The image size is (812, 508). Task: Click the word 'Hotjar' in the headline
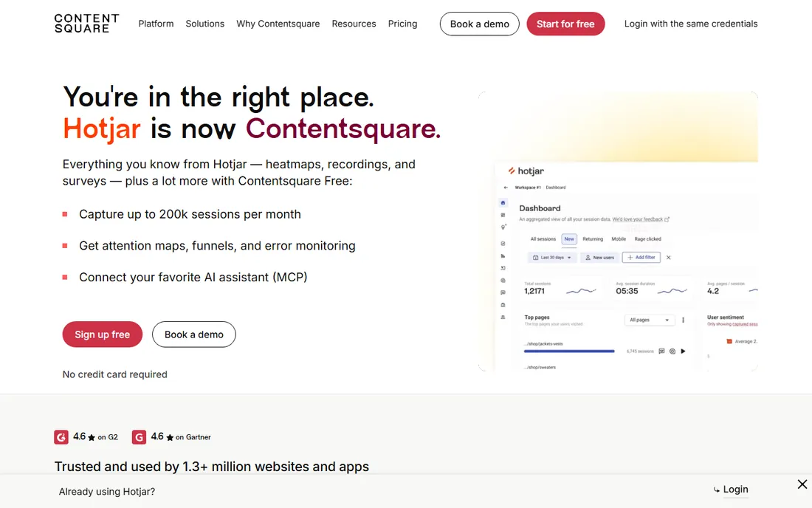click(x=102, y=128)
